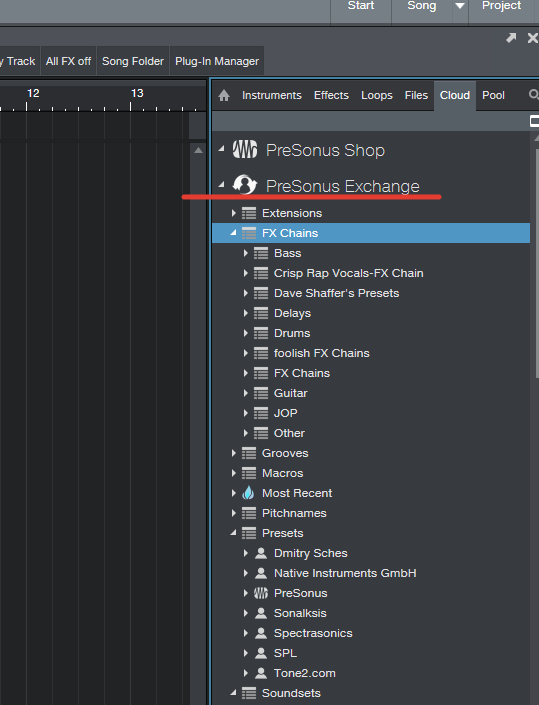Switch to the Song page
Viewport: 539px width, 705px height.
click(x=422, y=6)
